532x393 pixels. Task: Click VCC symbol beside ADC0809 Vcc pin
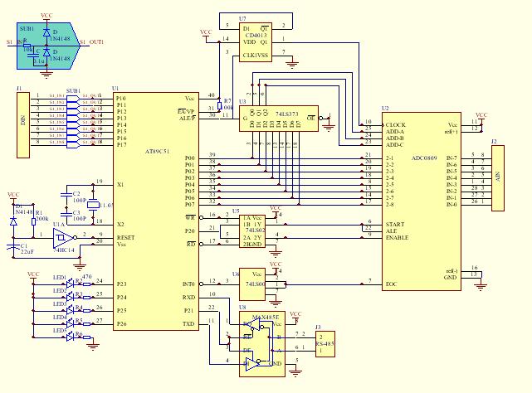point(481,116)
